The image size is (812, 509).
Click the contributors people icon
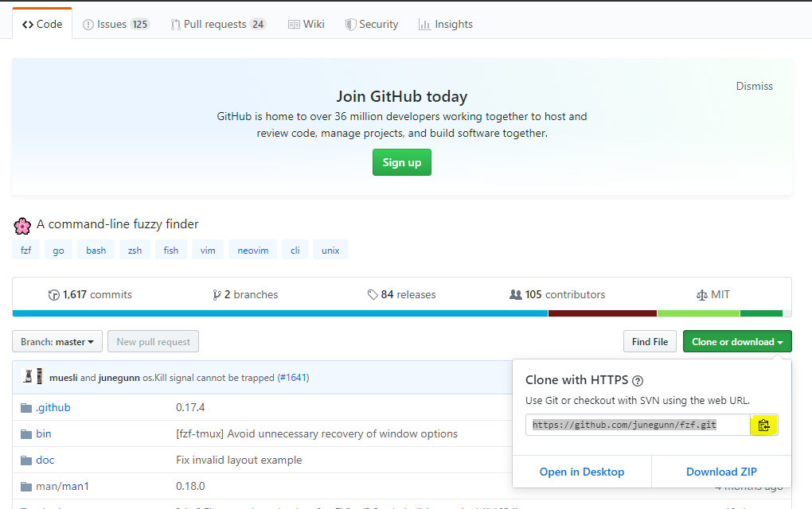click(516, 294)
